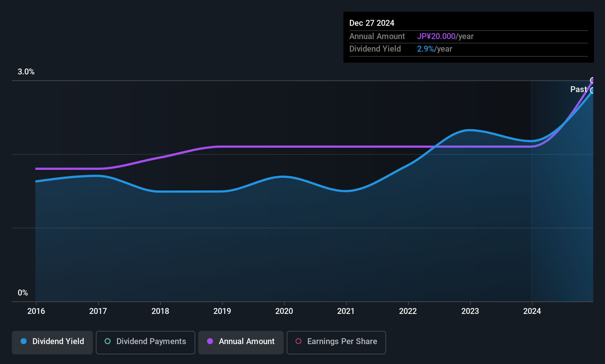This screenshot has height=364, width=605.
Task: Select the 2017 x-axis label
Action: coord(98,311)
